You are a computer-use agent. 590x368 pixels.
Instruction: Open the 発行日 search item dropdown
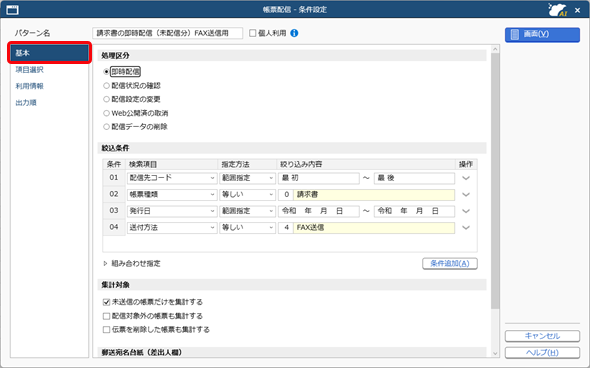(x=172, y=211)
